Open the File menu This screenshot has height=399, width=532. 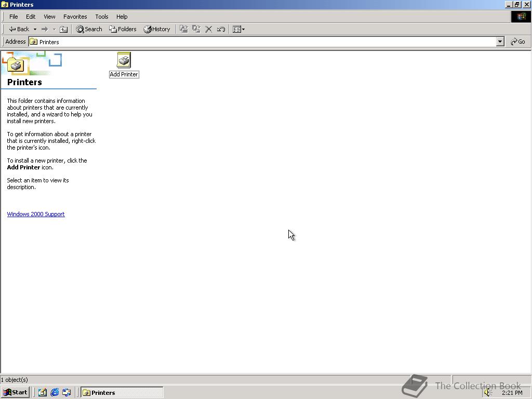click(14, 17)
